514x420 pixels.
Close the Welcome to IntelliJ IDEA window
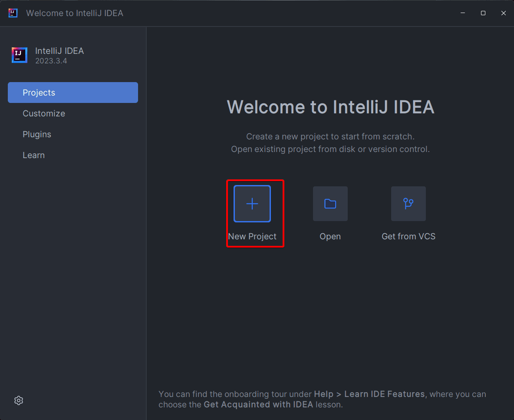tap(504, 13)
